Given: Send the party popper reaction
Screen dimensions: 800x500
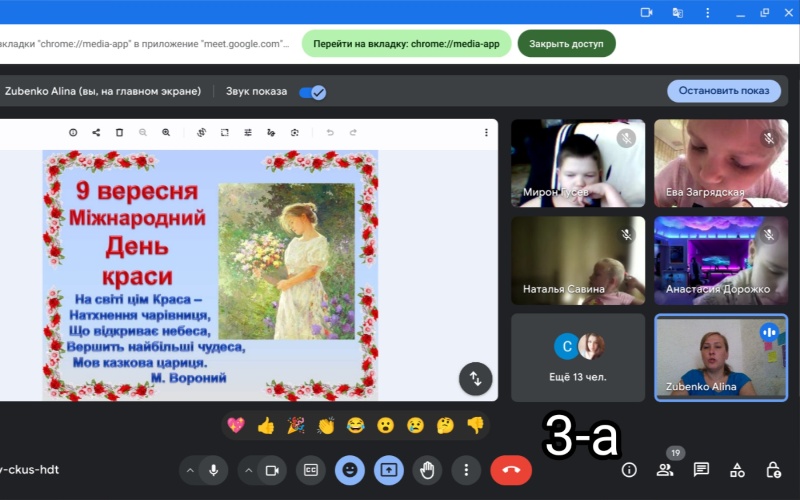Looking at the screenshot, I should [296, 425].
